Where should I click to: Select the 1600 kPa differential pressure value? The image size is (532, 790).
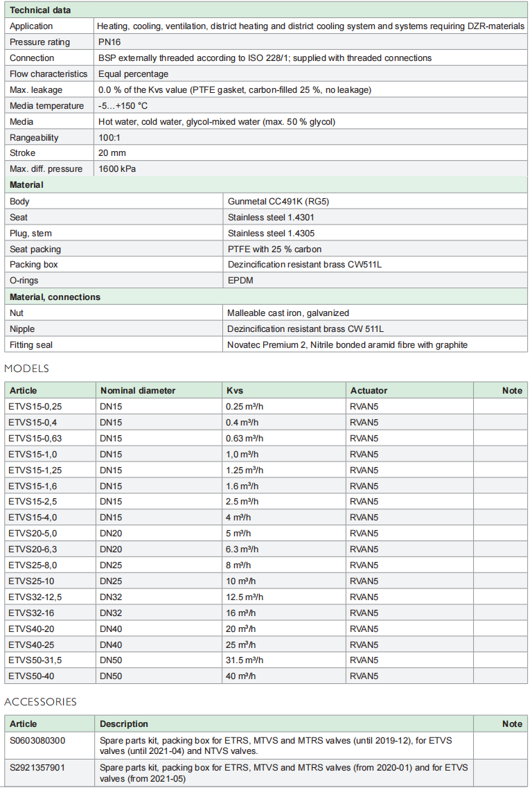click(x=117, y=169)
